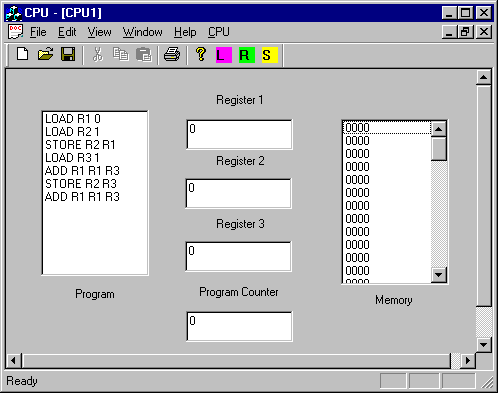Image resolution: width=498 pixels, height=393 pixels.
Task: Open the Window menu
Action: 142,32
